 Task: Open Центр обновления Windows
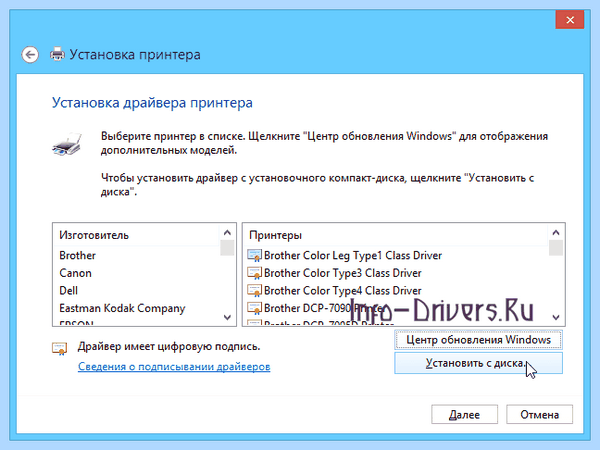tap(478, 340)
